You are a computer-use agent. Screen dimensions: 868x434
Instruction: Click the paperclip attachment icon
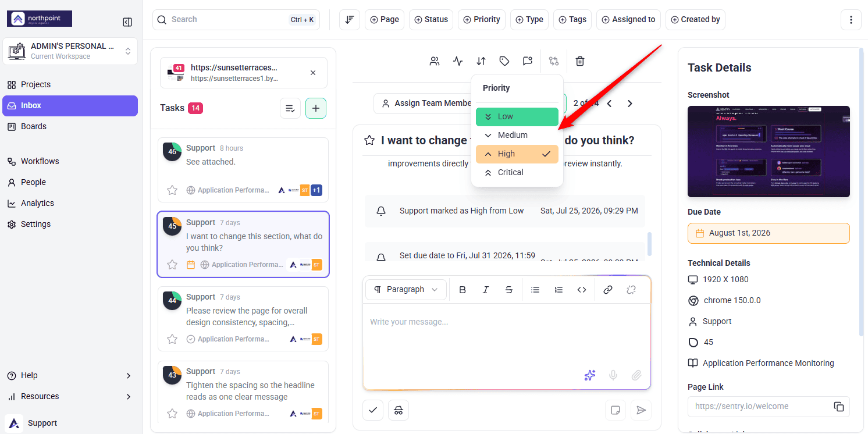point(636,375)
